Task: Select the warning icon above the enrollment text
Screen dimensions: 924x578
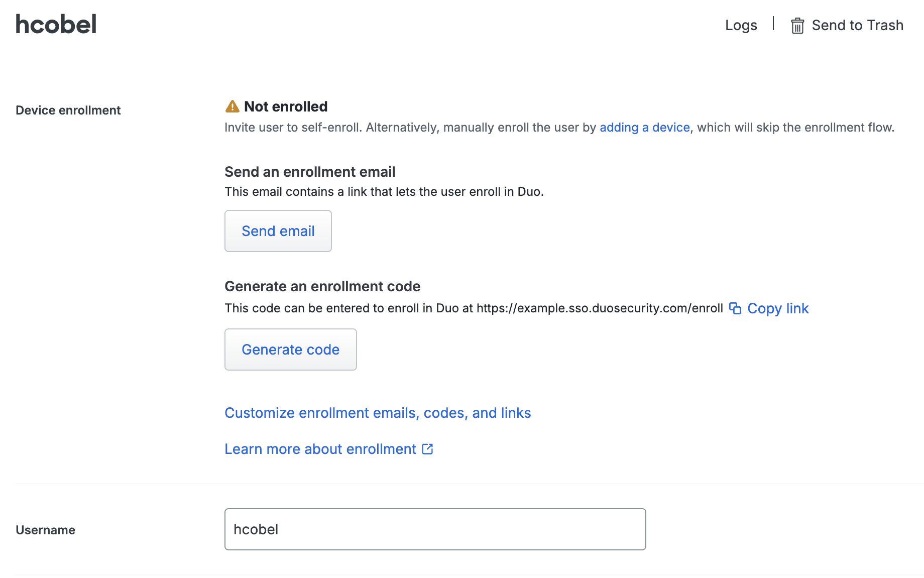Action: click(x=232, y=106)
